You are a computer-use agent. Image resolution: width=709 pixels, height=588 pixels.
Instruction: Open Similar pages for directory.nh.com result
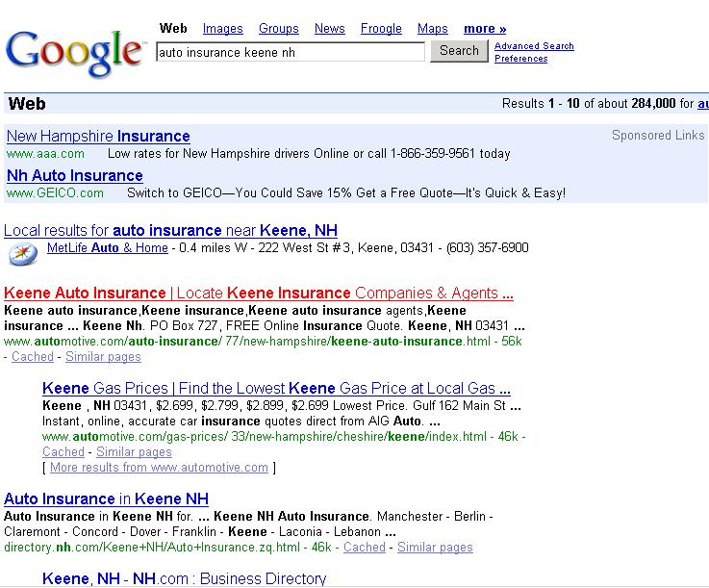pos(435,548)
